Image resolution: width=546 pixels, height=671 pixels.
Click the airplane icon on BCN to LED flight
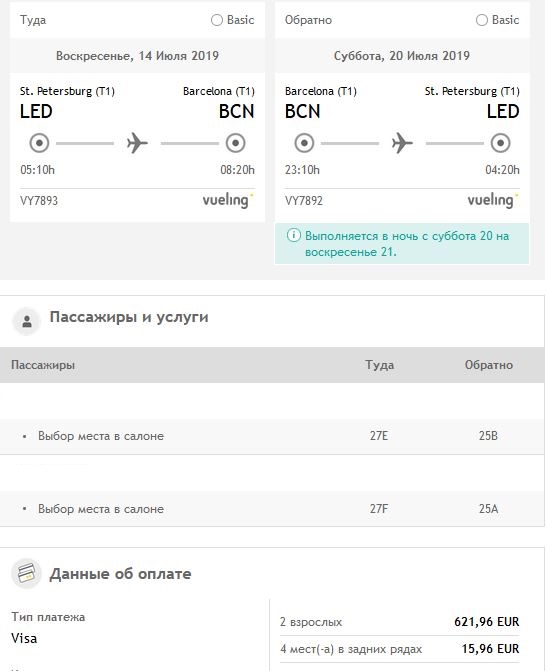[x=402, y=143]
